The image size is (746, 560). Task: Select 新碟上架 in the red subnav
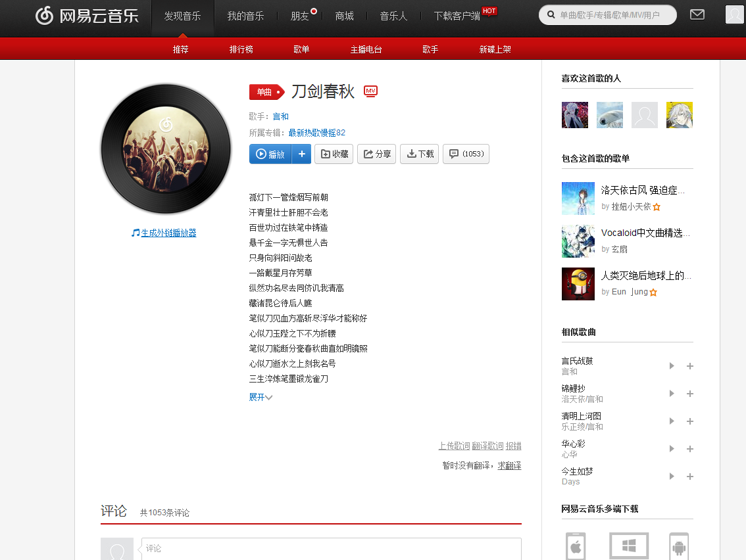click(x=495, y=49)
